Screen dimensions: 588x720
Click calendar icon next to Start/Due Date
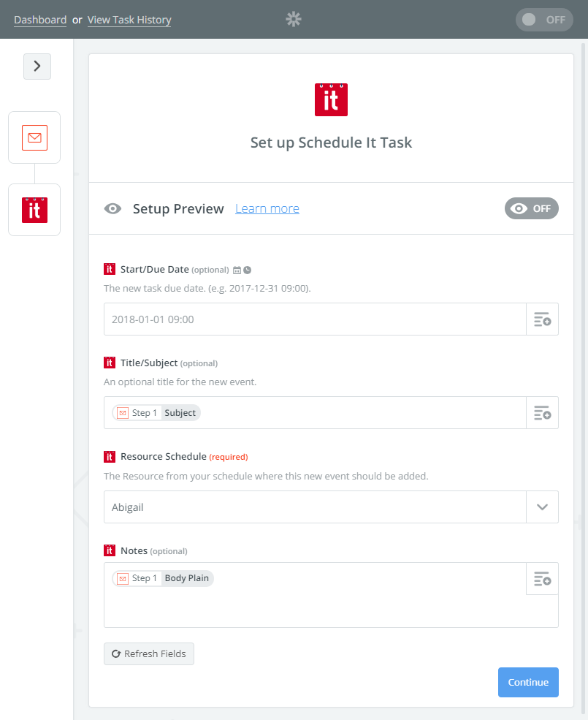237,270
